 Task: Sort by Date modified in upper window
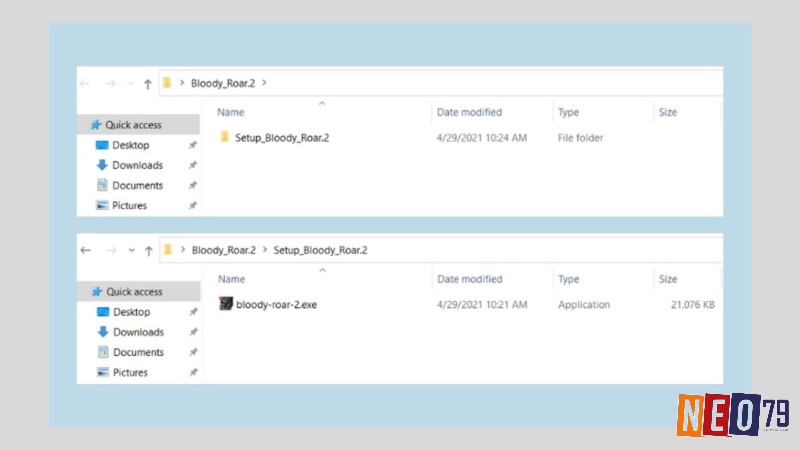pos(469,112)
